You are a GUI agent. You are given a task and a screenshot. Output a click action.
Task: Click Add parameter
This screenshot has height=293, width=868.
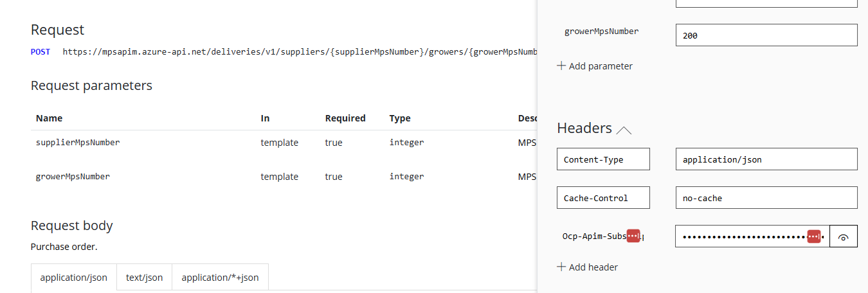(x=595, y=66)
